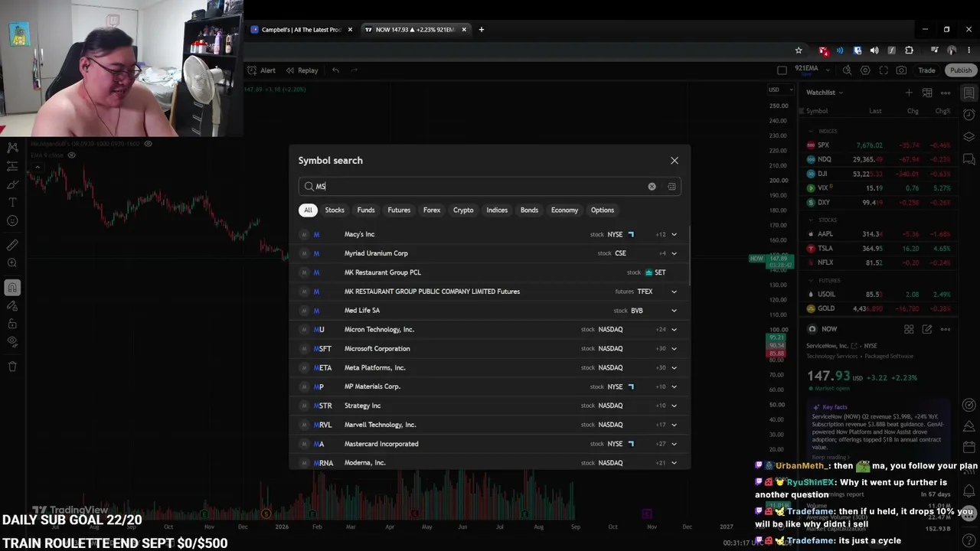Open watchlist advanced view icon
This screenshot has height=551, width=980.
[927, 93]
